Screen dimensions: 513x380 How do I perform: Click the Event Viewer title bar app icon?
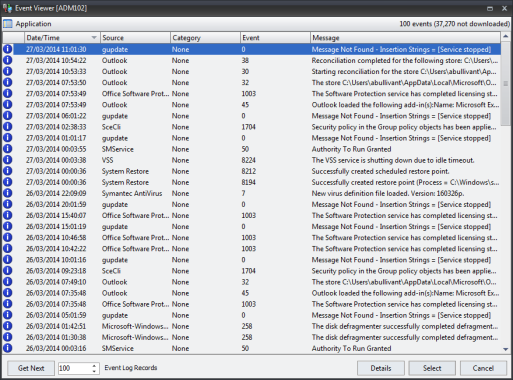point(7,8)
